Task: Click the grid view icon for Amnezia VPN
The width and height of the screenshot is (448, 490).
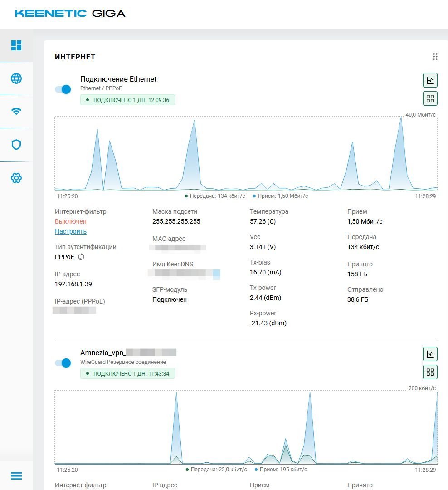Action: click(x=430, y=372)
